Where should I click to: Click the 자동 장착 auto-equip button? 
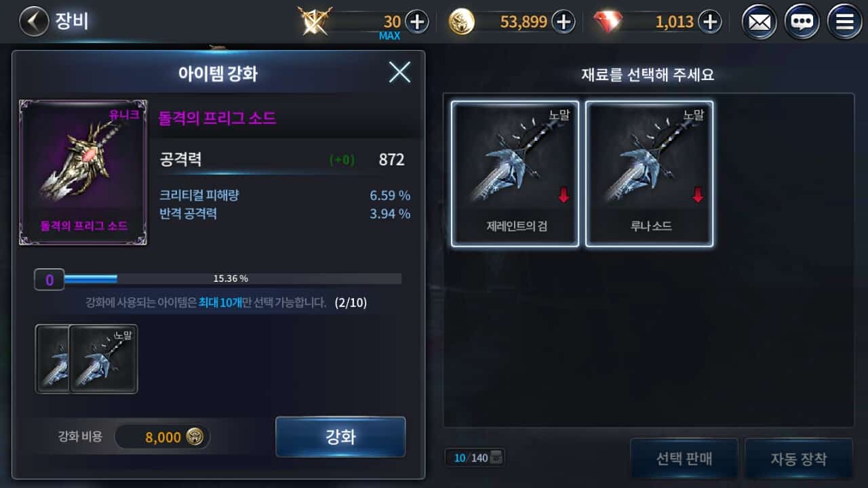pyautogui.click(x=799, y=459)
